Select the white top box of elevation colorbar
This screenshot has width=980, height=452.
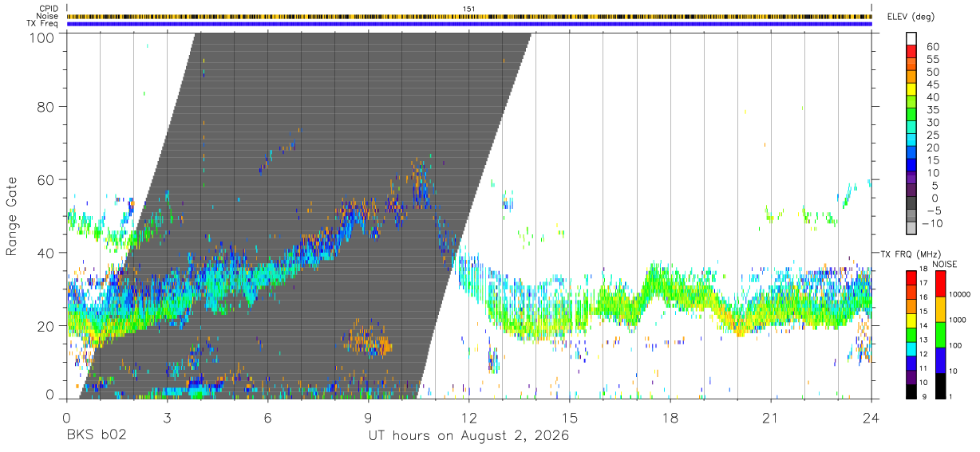pos(911,38)
